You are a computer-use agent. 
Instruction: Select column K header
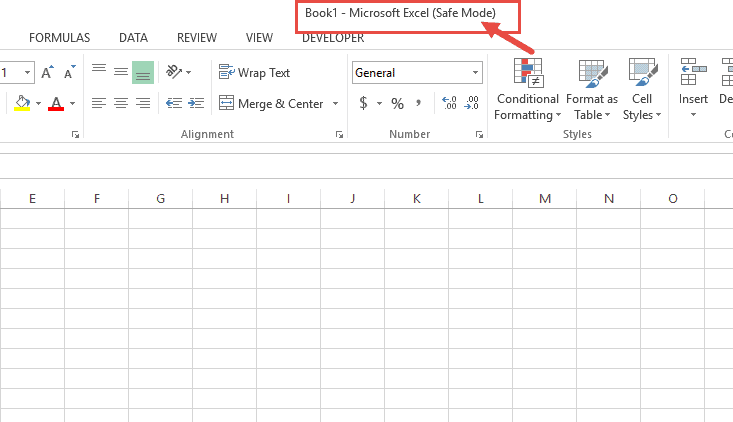pos(417,199)
